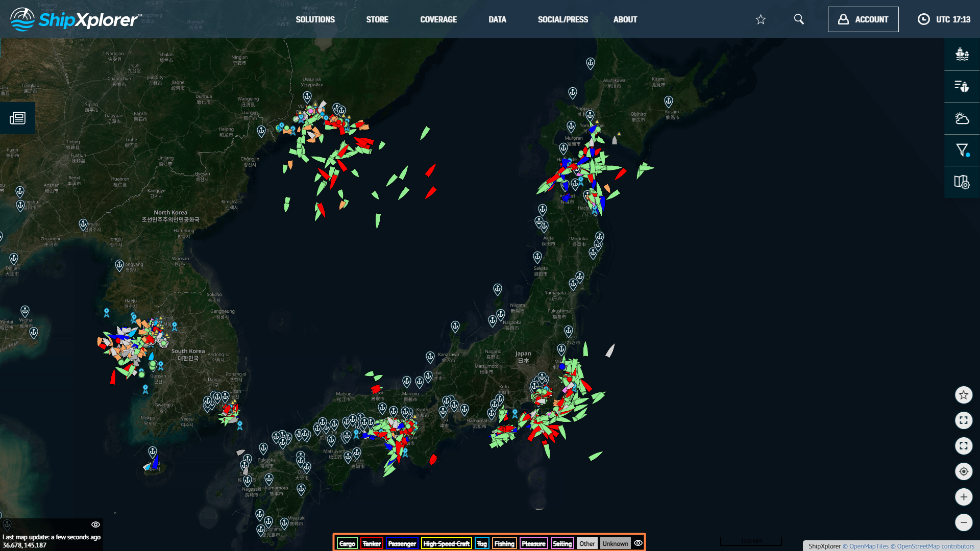The image size is (980, 551).
Task: Toggle High-Speed-Craft filter
Action: [x=446, y=543]
